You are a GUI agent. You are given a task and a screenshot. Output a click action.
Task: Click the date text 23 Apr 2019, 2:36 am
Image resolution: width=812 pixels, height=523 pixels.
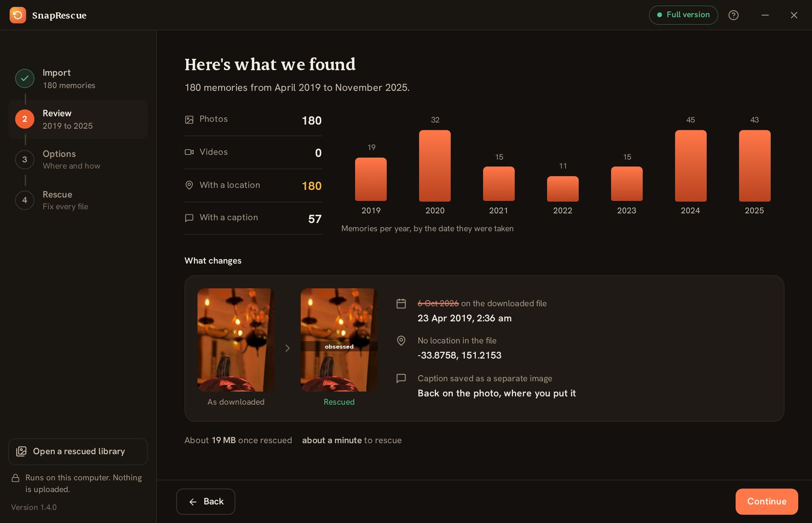[464, 318]
